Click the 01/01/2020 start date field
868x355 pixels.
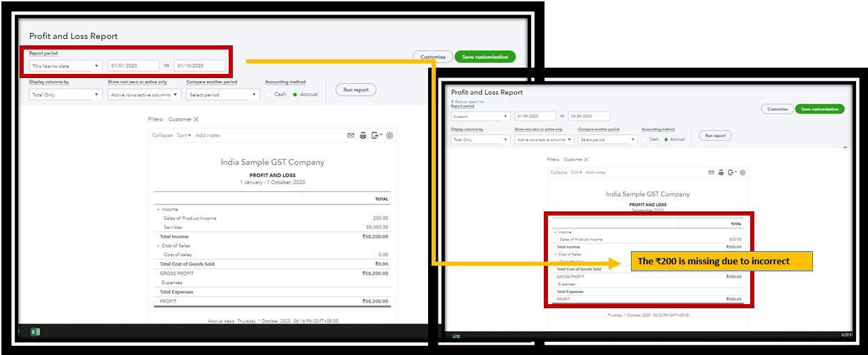click(133, 66)
